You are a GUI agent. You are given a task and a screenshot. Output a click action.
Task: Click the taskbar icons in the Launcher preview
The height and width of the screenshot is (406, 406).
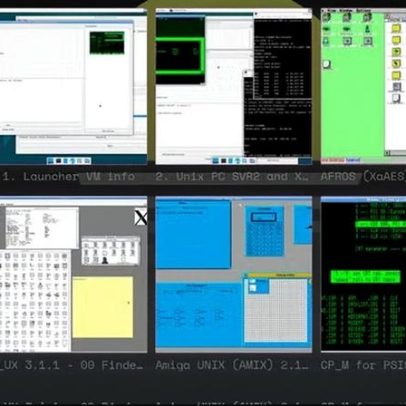(69, 161)
